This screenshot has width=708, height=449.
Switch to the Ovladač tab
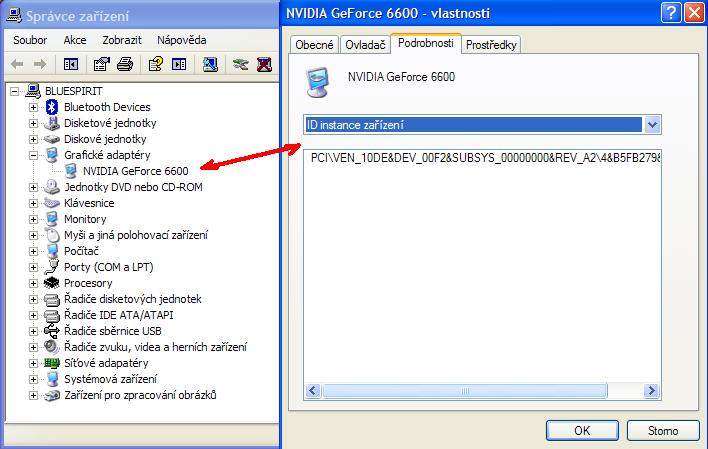click(x=365, y=45)
